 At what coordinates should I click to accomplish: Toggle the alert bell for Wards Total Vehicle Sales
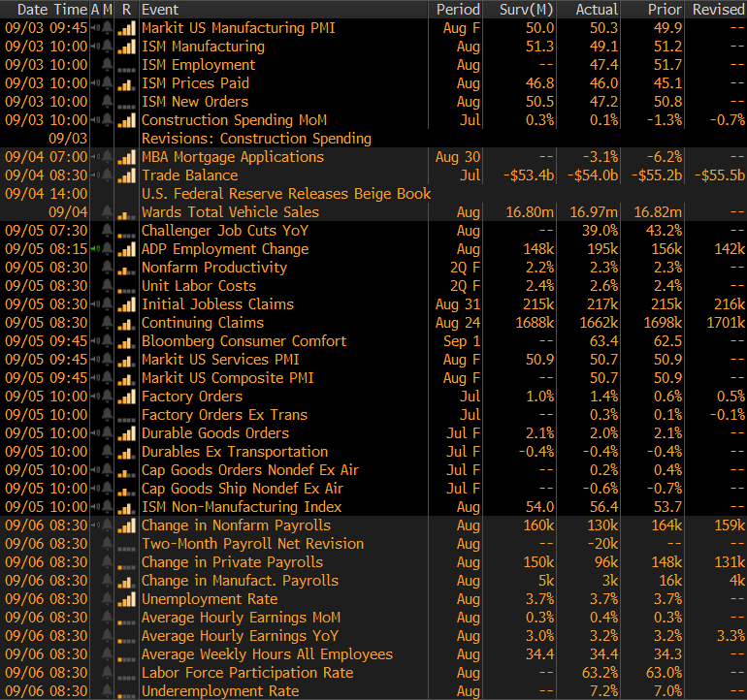(107, 212)
